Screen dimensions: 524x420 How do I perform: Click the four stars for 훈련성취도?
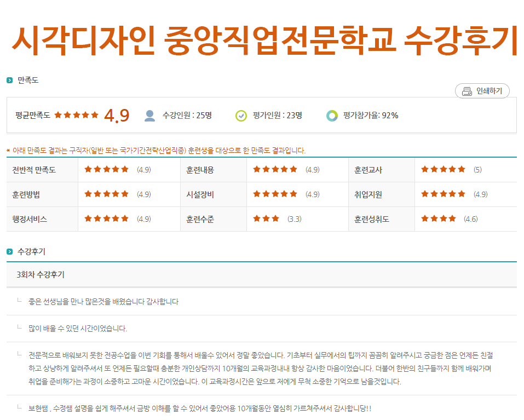(x=439, y=219)
